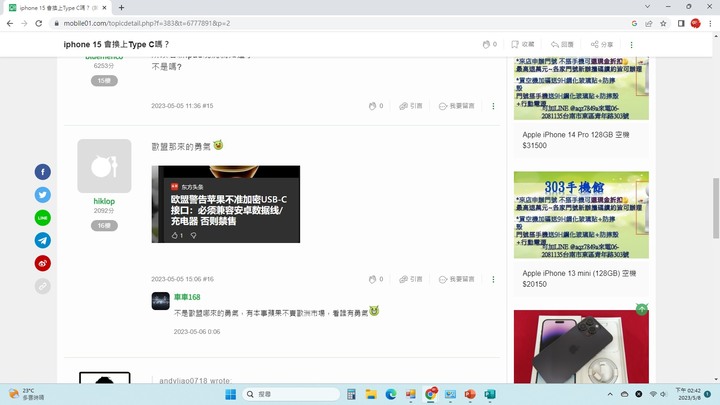Toggle the browser side panel icon
Screen dimensions: 720x405
click(681, 23)
